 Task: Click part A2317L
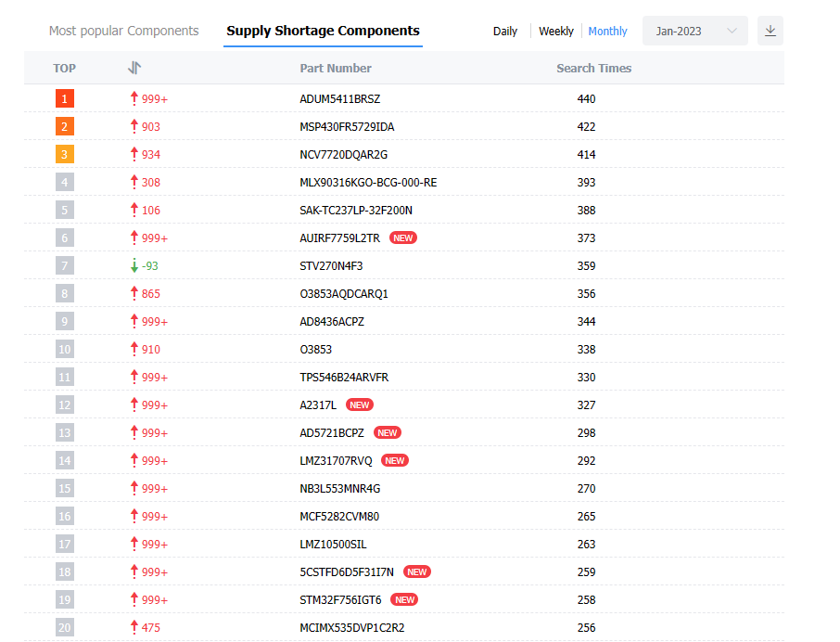[x=318, y=405]
